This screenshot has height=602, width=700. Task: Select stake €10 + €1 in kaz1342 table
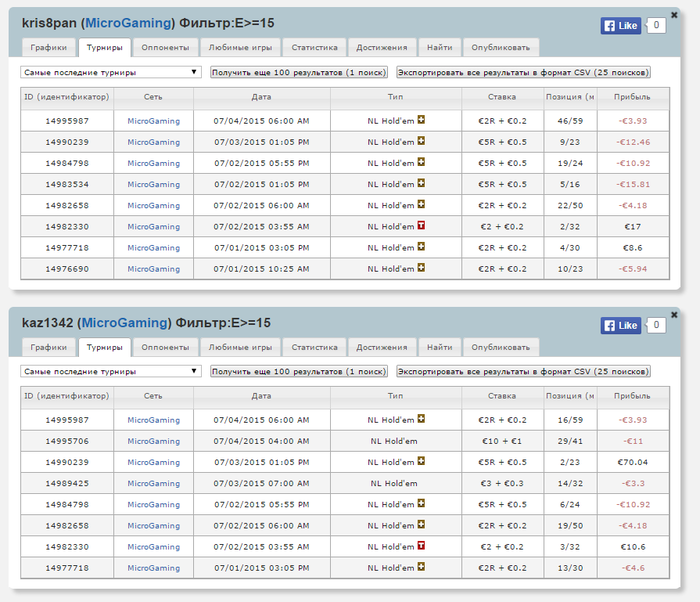502,441
